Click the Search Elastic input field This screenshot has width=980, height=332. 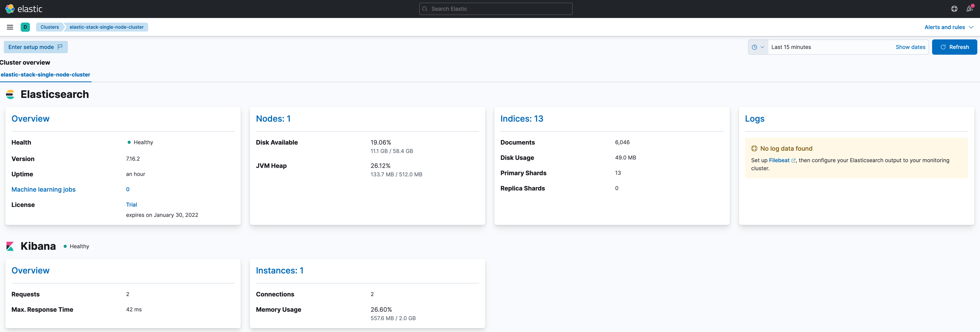[495, 9]
